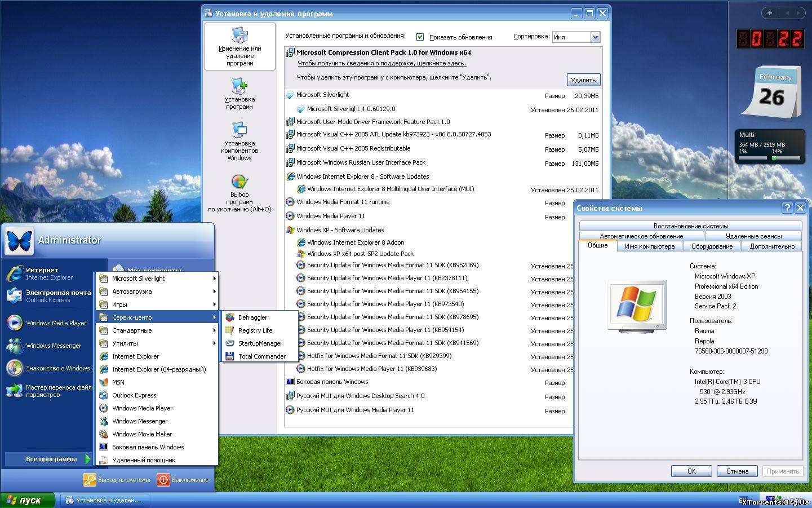Click Windows XP - Software Updates icon
The image size is (812, 508).
pos(290,229)
